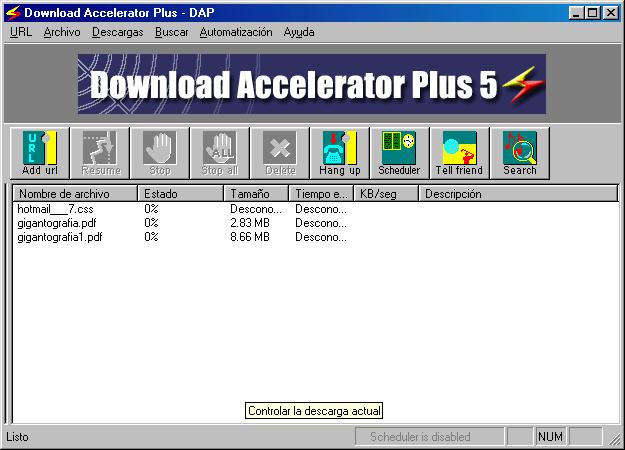625x450 pixels.
Task: Click the Delete X icon
Action: click(x=280, y=153)
